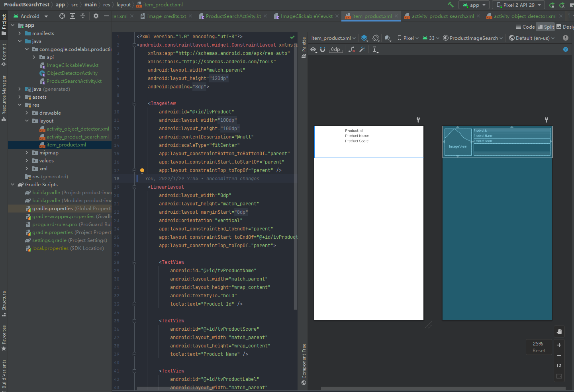Click Apply Changes and Restart Activity icon

tap(552, 5)
